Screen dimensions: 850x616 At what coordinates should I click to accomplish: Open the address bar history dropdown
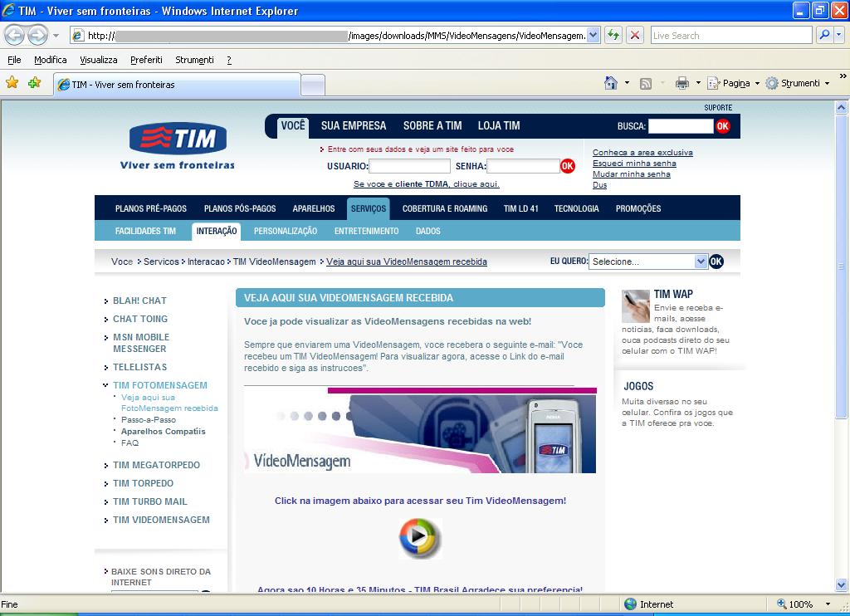click(593, 35)
